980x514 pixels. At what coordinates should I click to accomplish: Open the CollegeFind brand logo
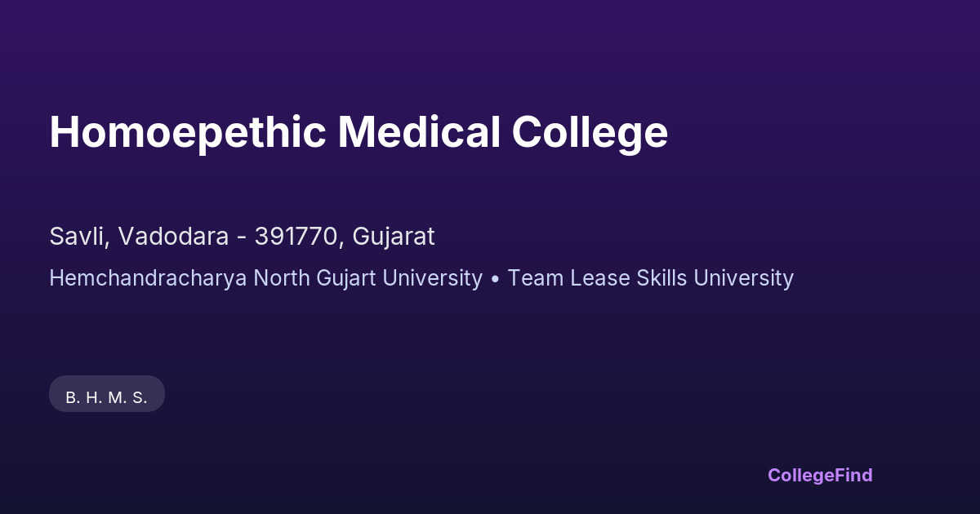click(820, 475)
